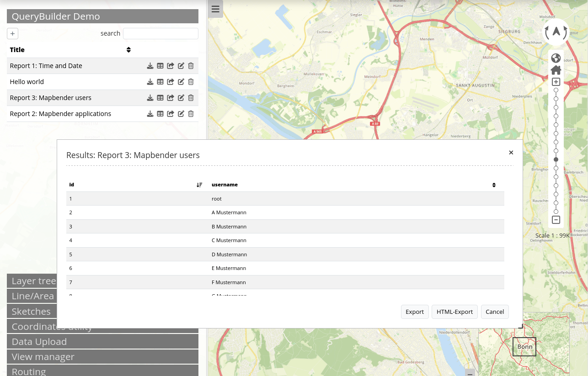Zoom in the map with the plus icon
The width and height of the screenshot is (588, 376).
[x=556, y=82]
